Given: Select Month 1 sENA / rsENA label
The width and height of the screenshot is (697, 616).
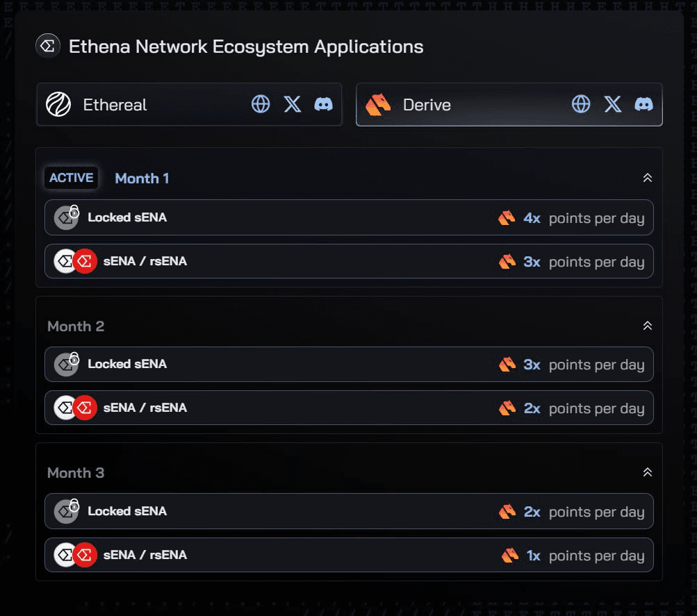Looking at the screenshot, I should [x=145, y=261].
